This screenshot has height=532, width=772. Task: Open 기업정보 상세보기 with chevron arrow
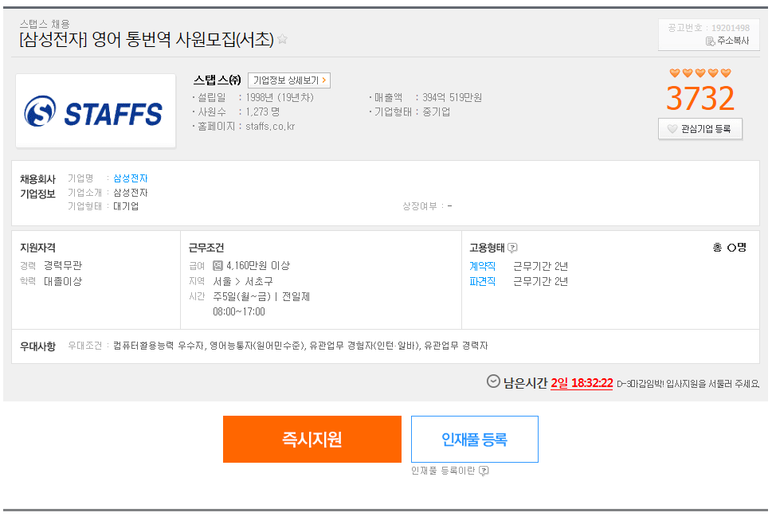pyautogui.click(x=289, y=80)
